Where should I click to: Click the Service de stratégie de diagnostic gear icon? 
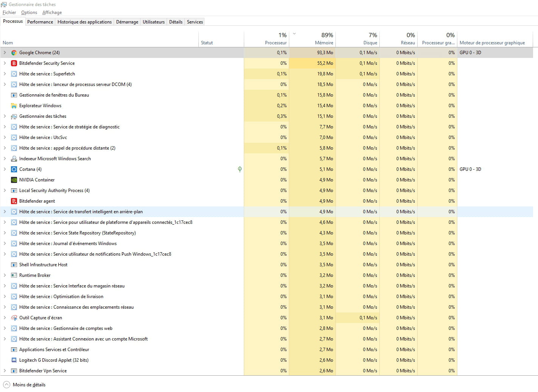(14, 127)
